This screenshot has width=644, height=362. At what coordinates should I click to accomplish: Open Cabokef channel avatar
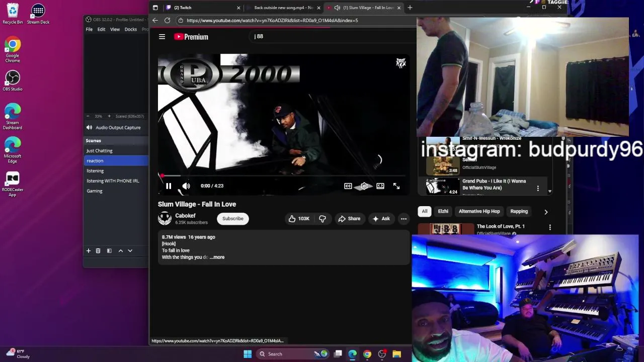pyautogui.click(x=165, y=218)
